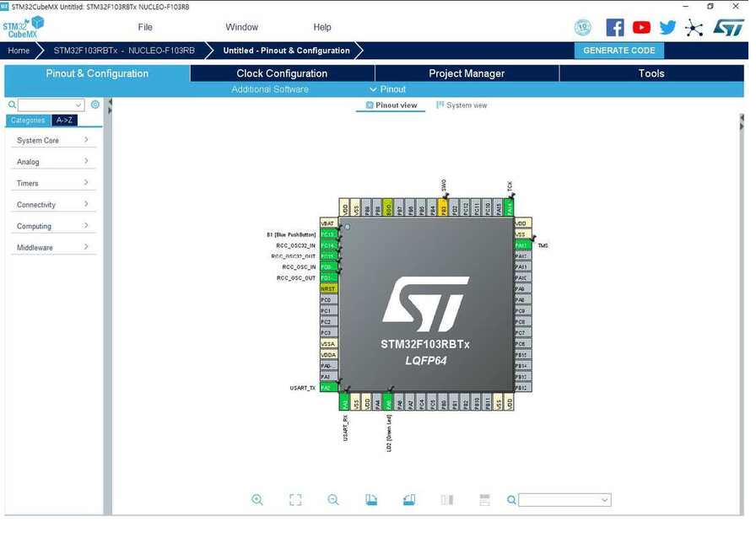Select PA14 TCK pin at top
This screenshot has width=756, height=543.
509,207
